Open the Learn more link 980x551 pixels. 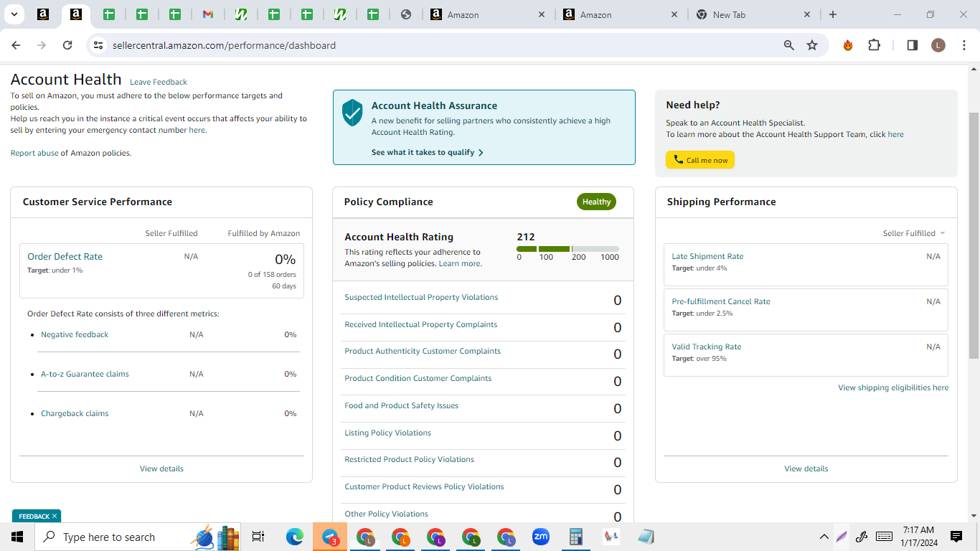point(459,263)
